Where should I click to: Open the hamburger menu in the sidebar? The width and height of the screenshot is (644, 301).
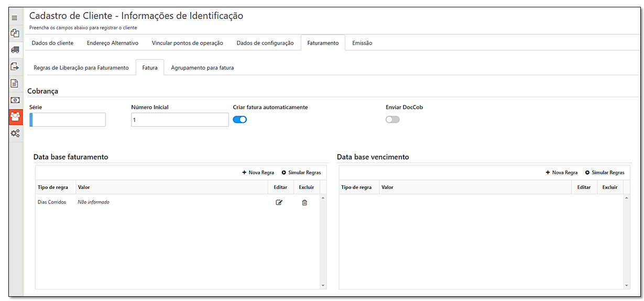15,18
